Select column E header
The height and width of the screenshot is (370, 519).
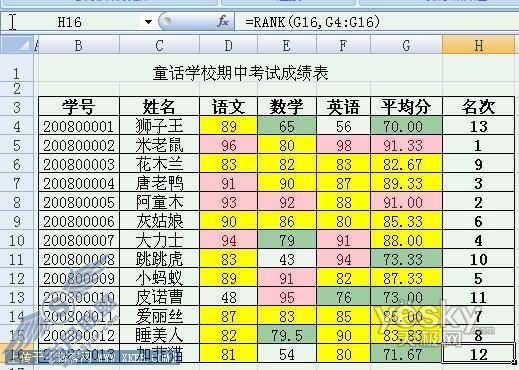[287, 45]
